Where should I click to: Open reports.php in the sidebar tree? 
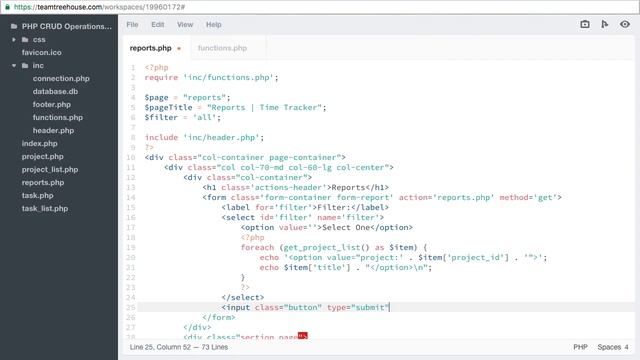[43, 182]
